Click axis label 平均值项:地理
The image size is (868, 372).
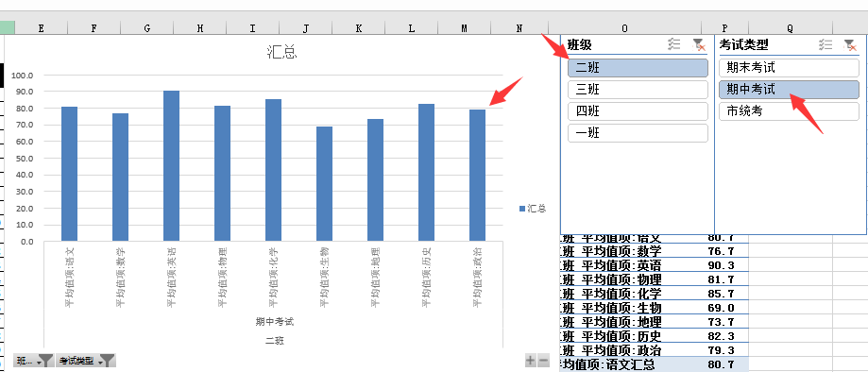[x=375, y=278]
